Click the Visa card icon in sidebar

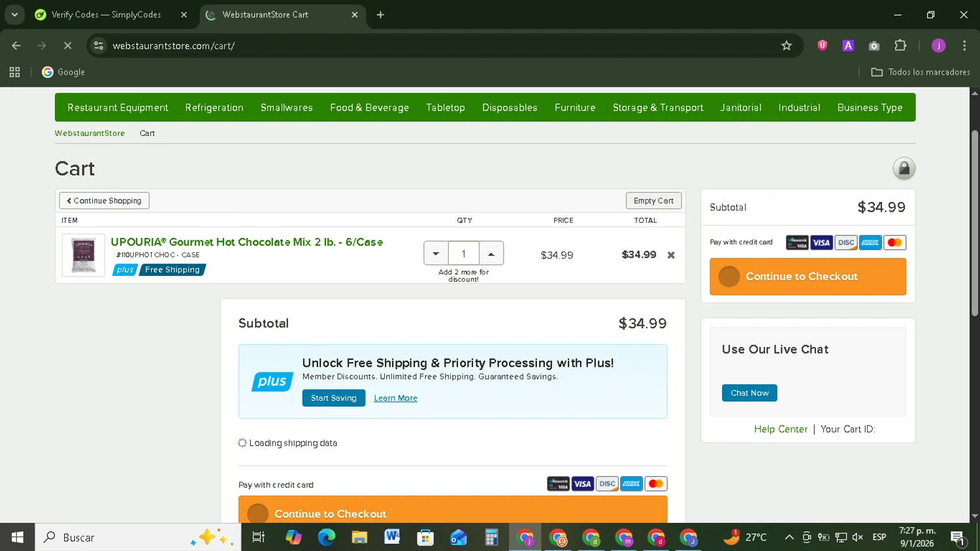click(x=821, y=242)
